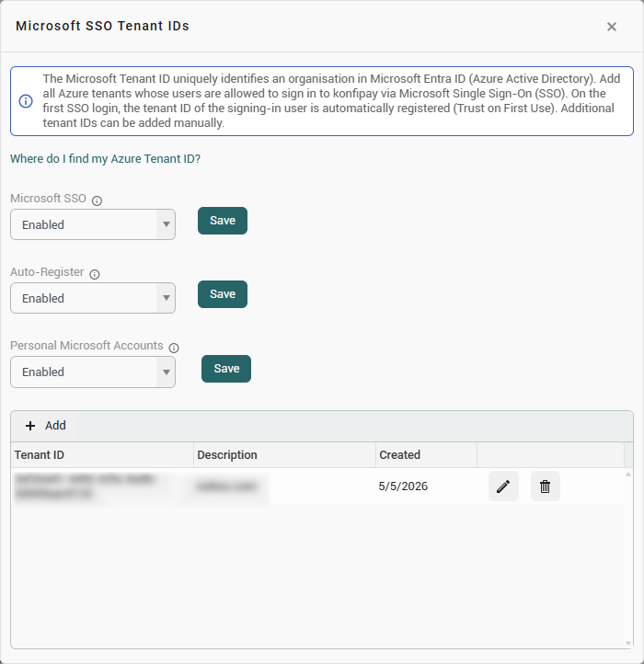The height and width of the screenshot is (664, 644).
Task: Click the info icon beside Personal Microsoft Accounts
Action: pyautogui.click(x=174, y=348)
